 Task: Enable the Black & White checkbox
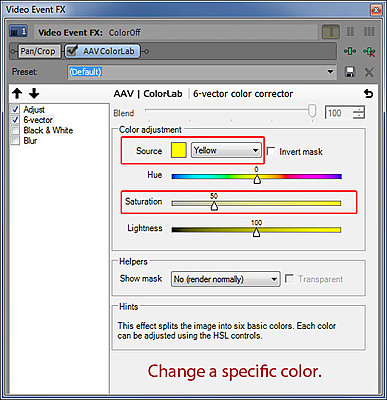point(15,130)
